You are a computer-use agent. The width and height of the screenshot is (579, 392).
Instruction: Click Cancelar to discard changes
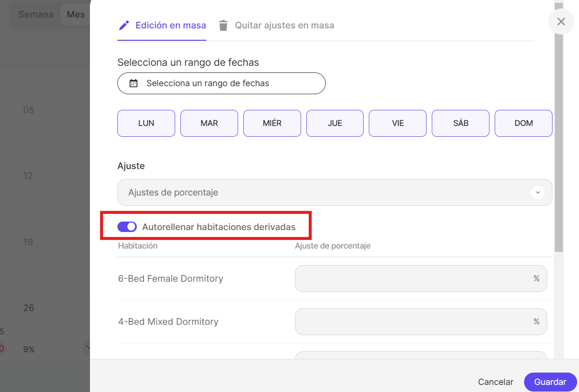tap(496, 382)
